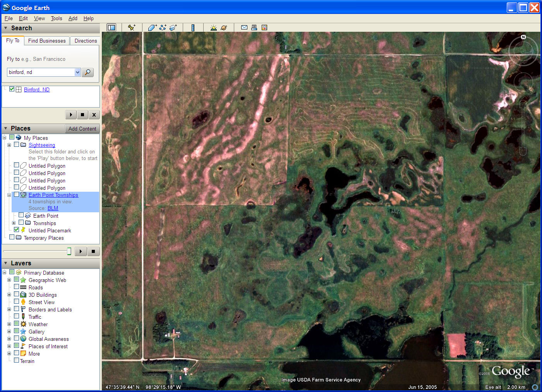This screenshot has height=392, width=542.
Task: Open the Fly To search history dropdown
Action: [77, 72]
